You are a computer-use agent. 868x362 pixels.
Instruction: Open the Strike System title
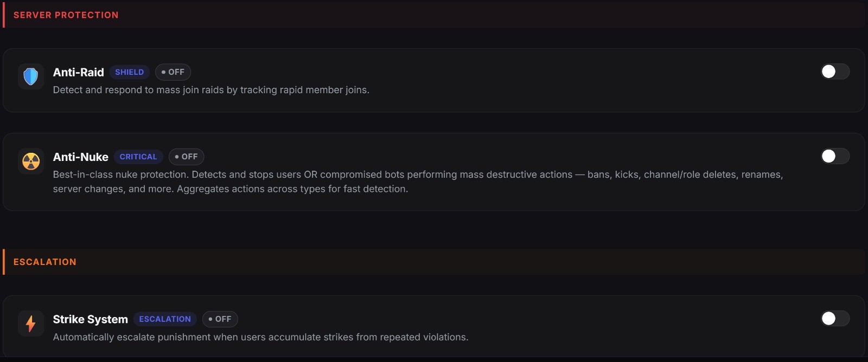coord(90,319)
